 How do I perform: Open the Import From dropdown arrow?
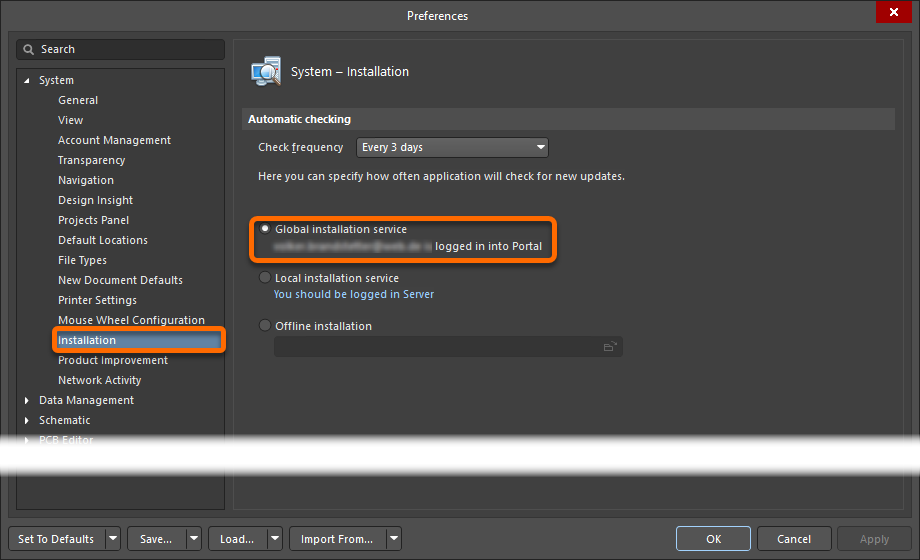point(394,538)
